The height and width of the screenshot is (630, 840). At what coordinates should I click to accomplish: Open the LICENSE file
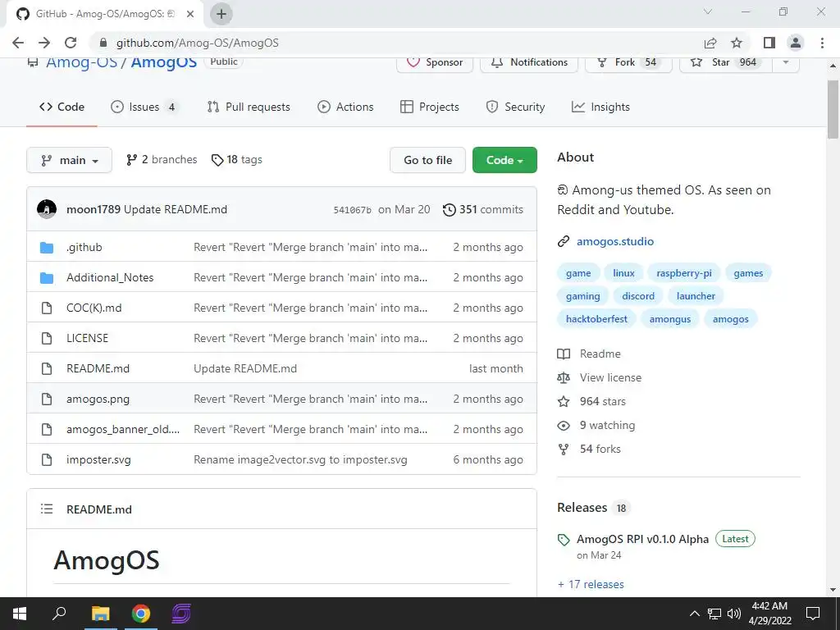click(87, 338)
